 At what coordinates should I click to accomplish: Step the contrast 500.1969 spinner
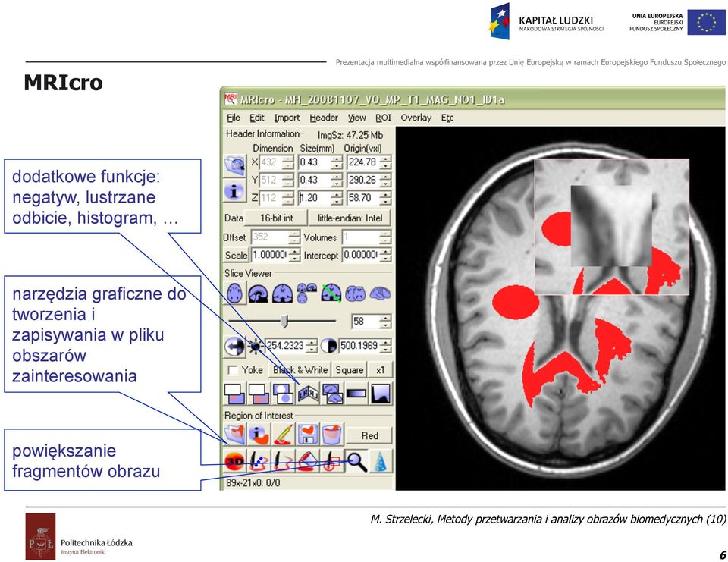pyautogui.click(x=385, y=346)
